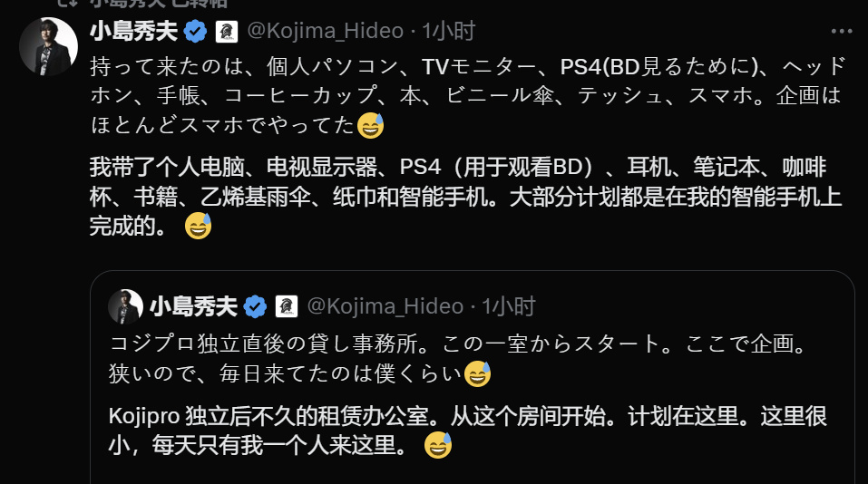Click the 小島秀夫 name on main post
868x484 pixels.
pos(133,31)
